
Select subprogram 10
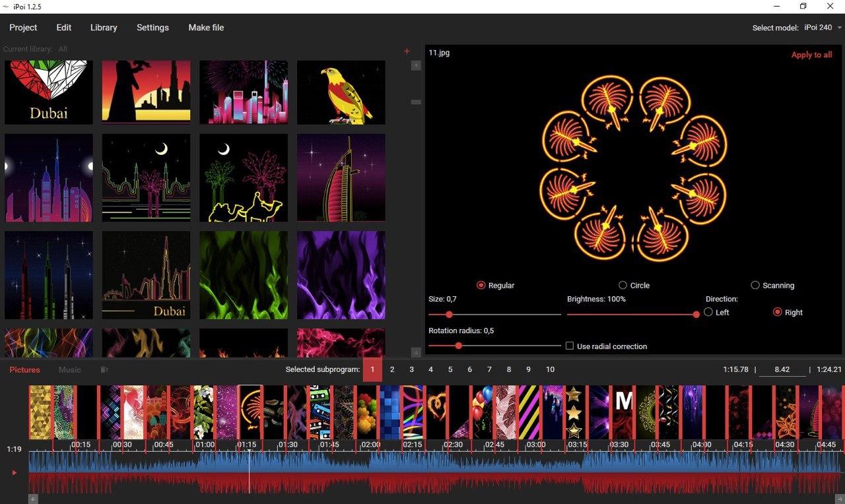pyautogui.click(x=550, y=369)
